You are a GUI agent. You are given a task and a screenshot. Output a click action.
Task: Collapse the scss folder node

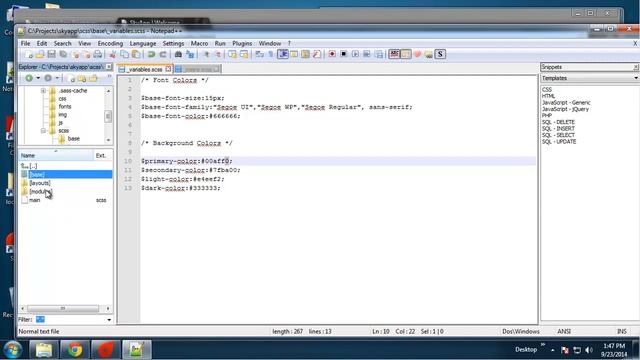coord(43,131)
